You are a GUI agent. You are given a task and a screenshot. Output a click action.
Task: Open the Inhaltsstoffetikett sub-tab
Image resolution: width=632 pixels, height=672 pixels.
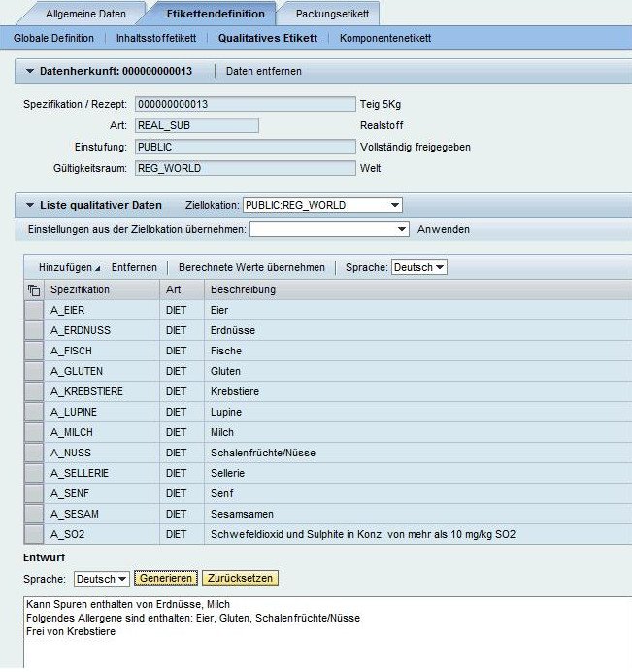(155, 38)
